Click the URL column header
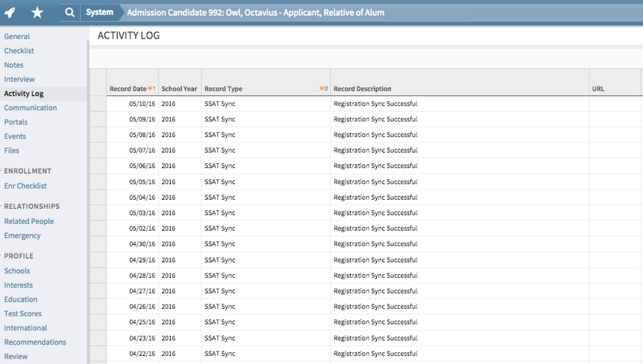 tap(598, 89)
